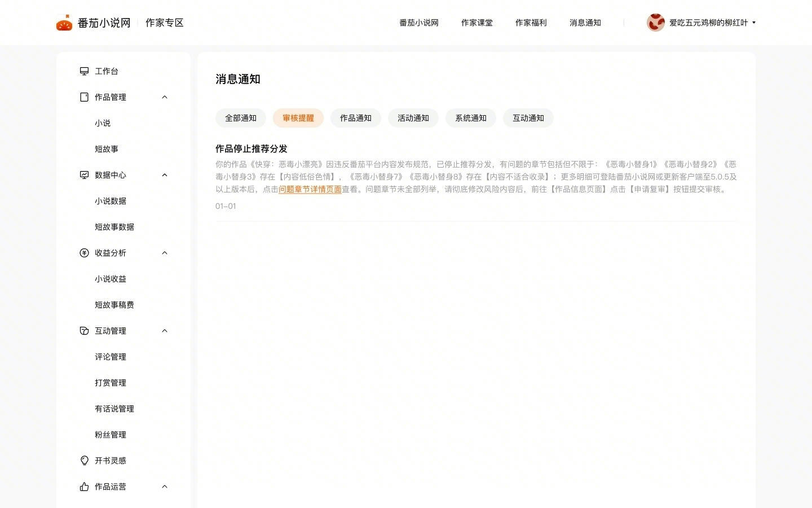The image size is (812, 508).
Task: Open 评论管理 in the sidebar
Action: pyautogui.click(x=111, y=357)
